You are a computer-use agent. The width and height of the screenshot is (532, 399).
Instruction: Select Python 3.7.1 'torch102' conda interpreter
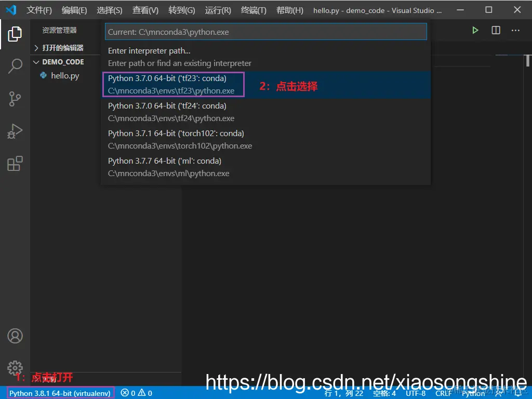(266, 139)
